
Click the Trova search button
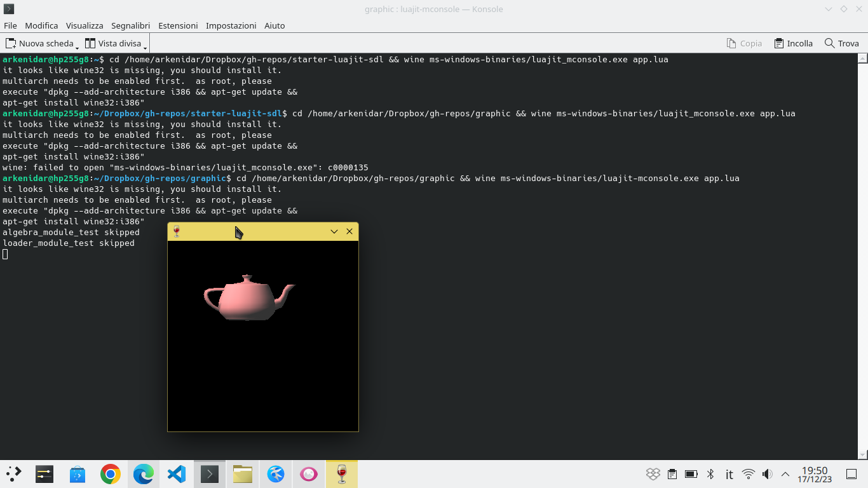[x=841, y=43]
